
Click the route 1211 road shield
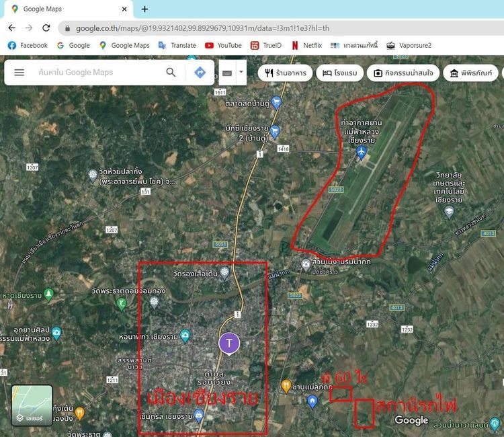pos(112,380)
